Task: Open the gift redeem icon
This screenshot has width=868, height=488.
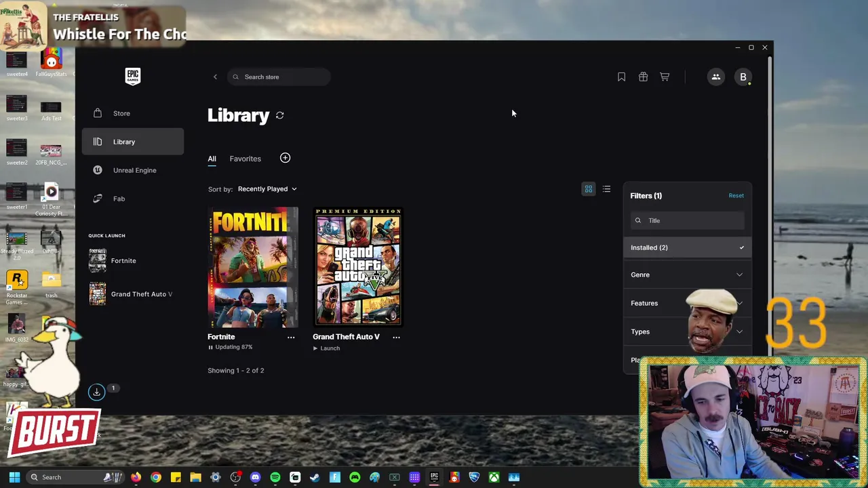Action: pos(643,77)
